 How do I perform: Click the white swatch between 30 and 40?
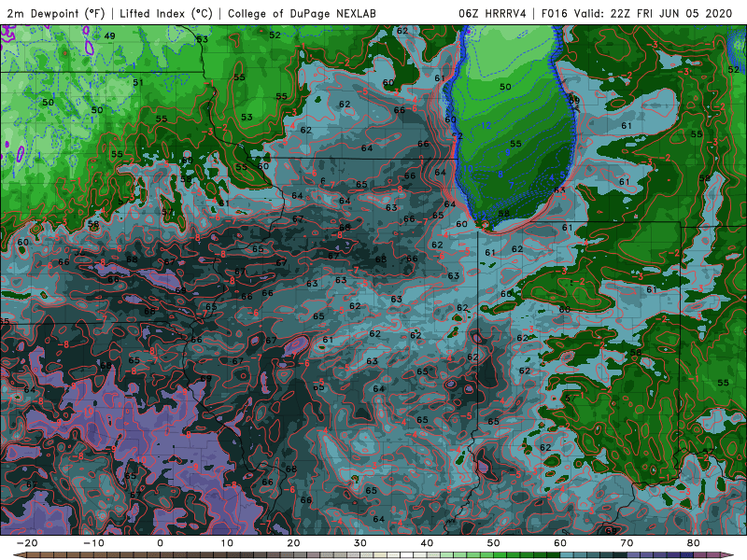407,554
